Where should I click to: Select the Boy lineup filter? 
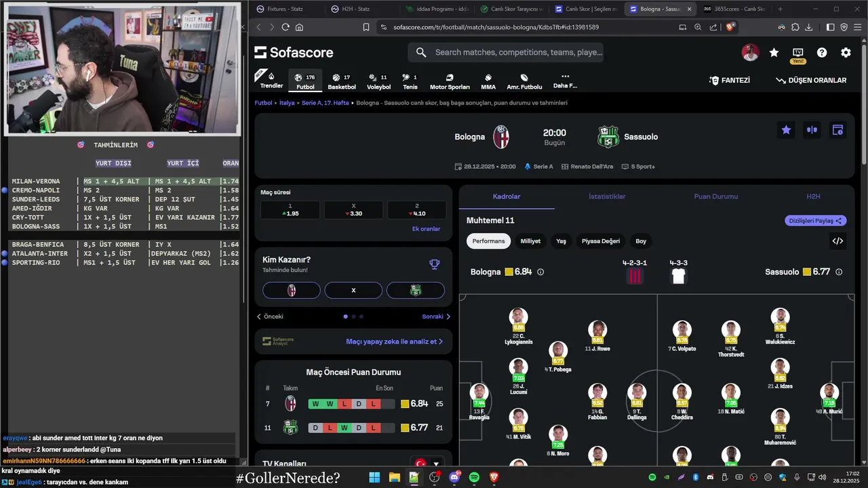pyautogui.click(x=641, y=241)
